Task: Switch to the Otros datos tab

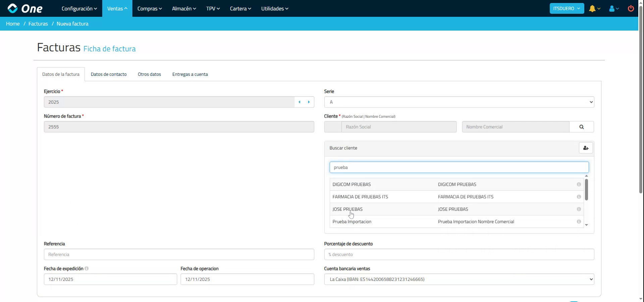Action: coord(149,74)
